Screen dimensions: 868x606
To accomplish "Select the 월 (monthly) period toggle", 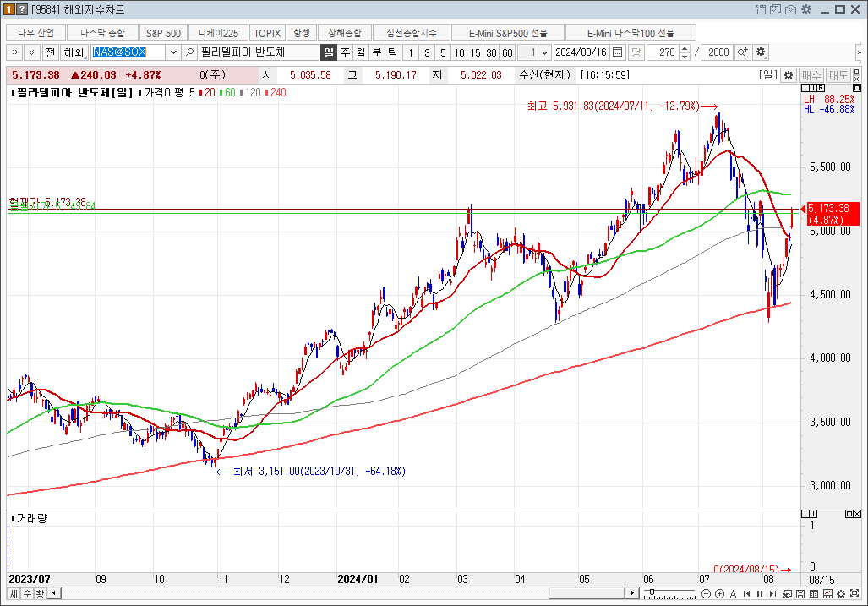I will (x=361, y=52).
